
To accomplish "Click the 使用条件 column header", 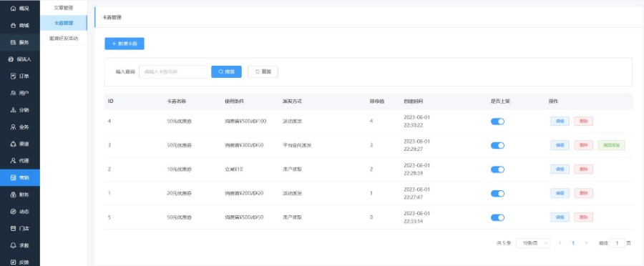I will pos(234,102).
